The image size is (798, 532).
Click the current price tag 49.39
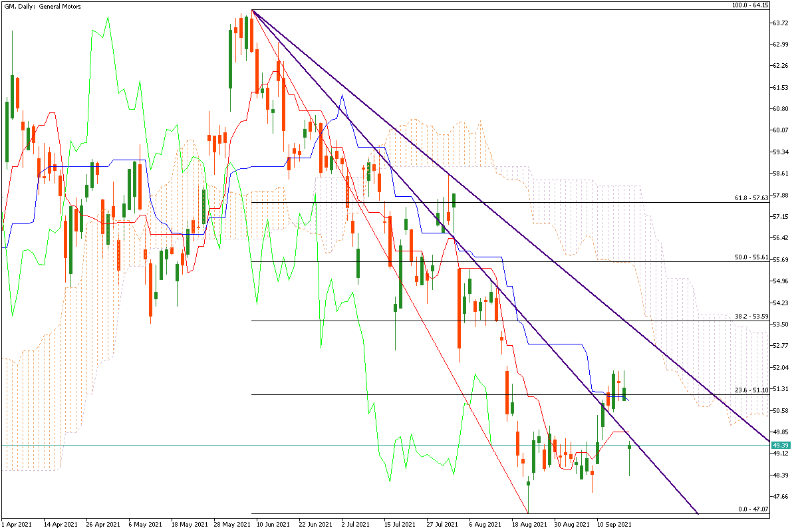[780, 445]
